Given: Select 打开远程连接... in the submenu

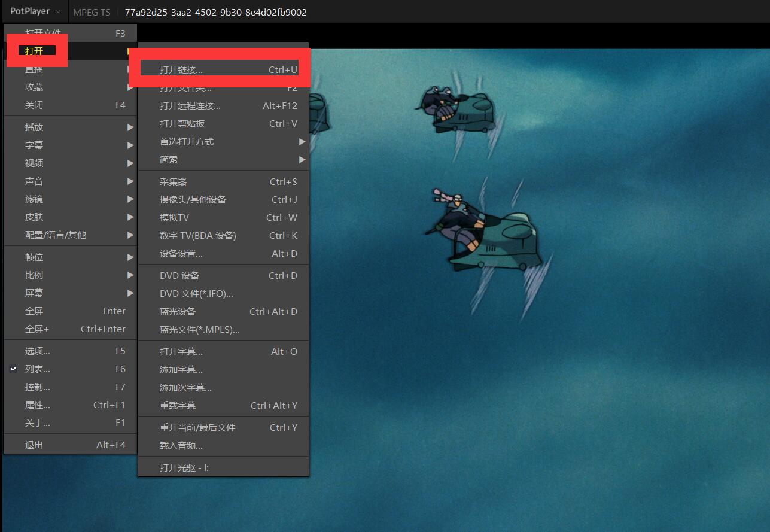Looking at the screenshot, I should click(223, 106).
